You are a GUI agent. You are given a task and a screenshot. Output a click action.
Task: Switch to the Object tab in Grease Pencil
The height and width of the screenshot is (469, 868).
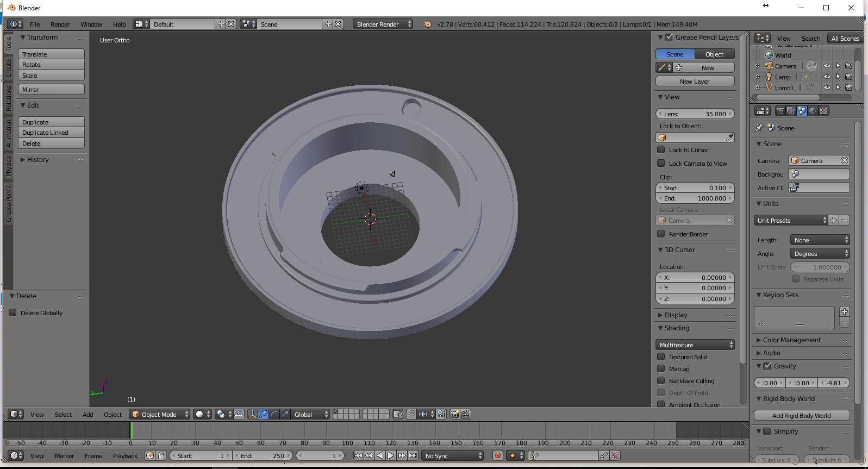coord(714,54)
